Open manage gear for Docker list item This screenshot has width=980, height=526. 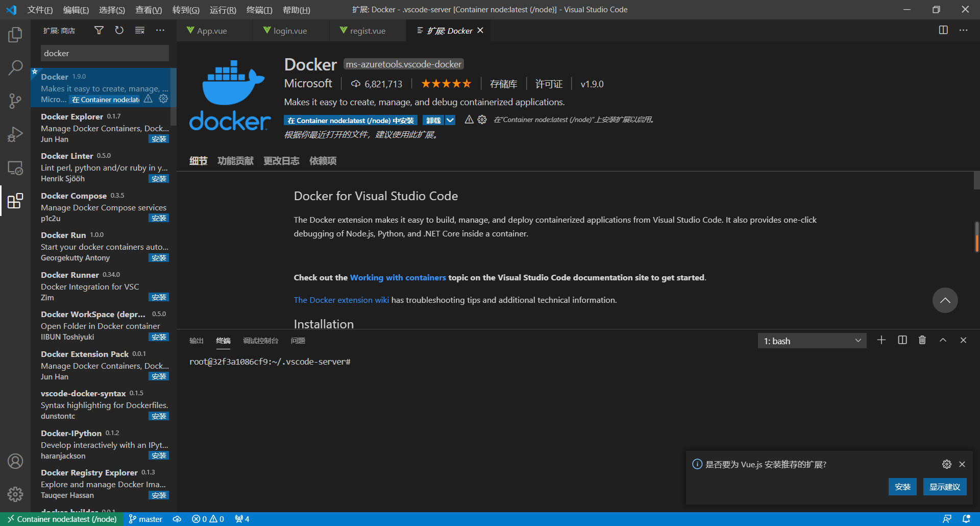click(163, 99)
